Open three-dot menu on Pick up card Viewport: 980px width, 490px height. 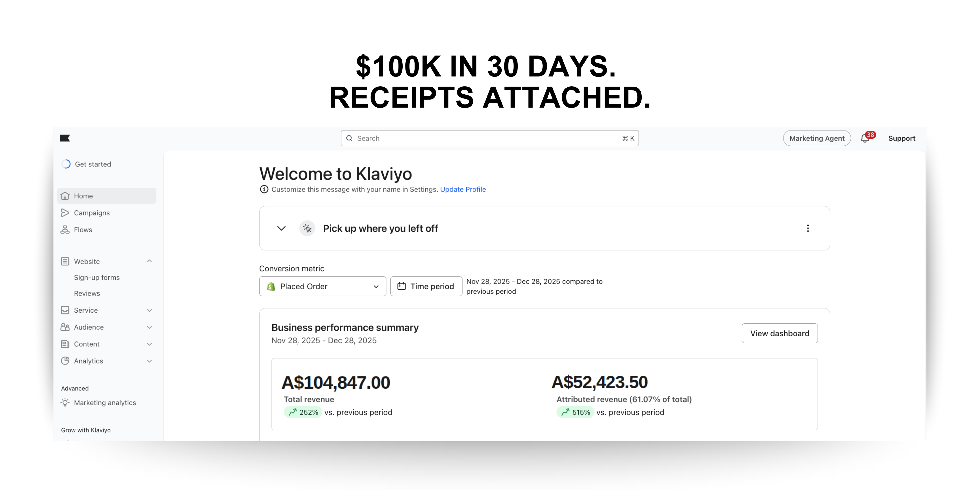[808, 228]
